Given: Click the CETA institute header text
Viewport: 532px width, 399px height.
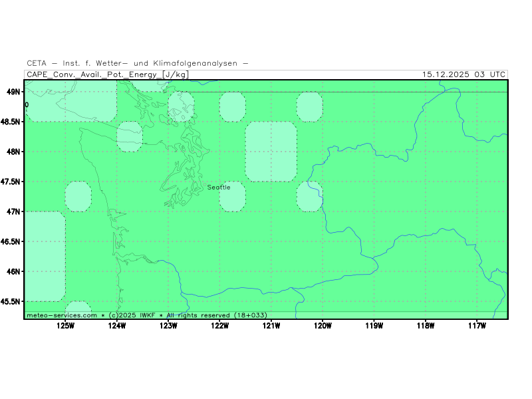Looking at the screenshot, I should coord(138,63).
